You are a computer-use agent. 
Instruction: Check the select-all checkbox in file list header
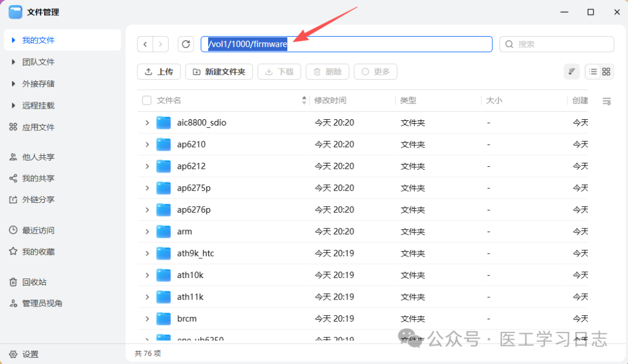coord(147,100)
